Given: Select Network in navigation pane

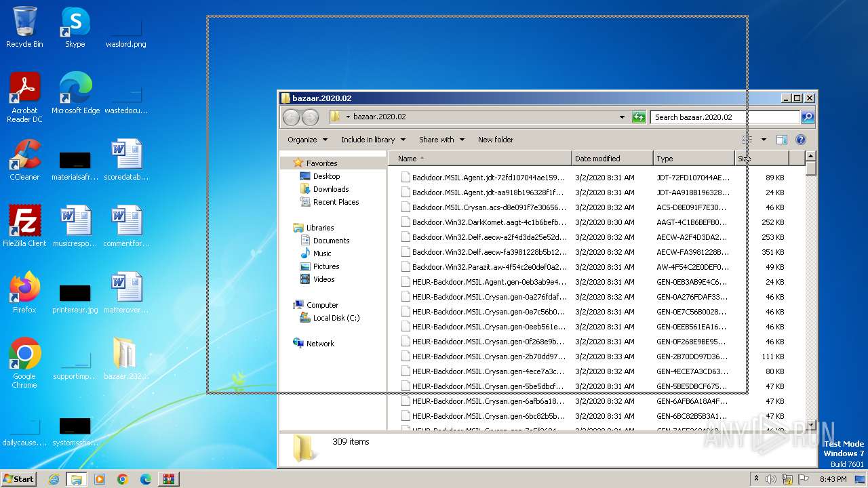Looking at the screenshot, I should click(x=320, y=344).
